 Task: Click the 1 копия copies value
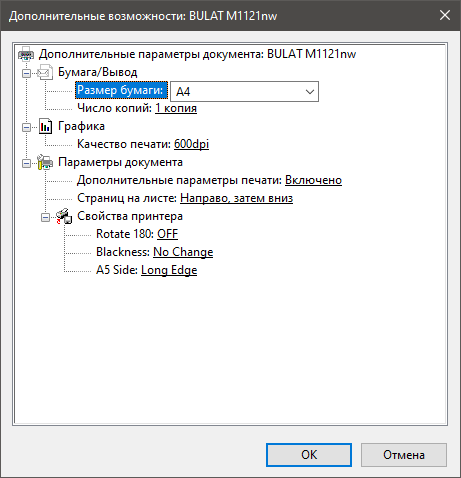pyautogui.click(x=176, y=108)
